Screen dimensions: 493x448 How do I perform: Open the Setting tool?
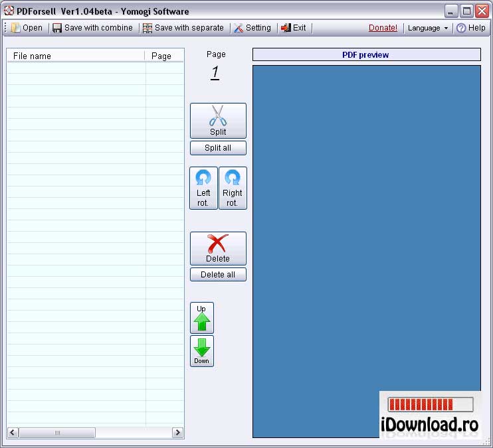252,28
